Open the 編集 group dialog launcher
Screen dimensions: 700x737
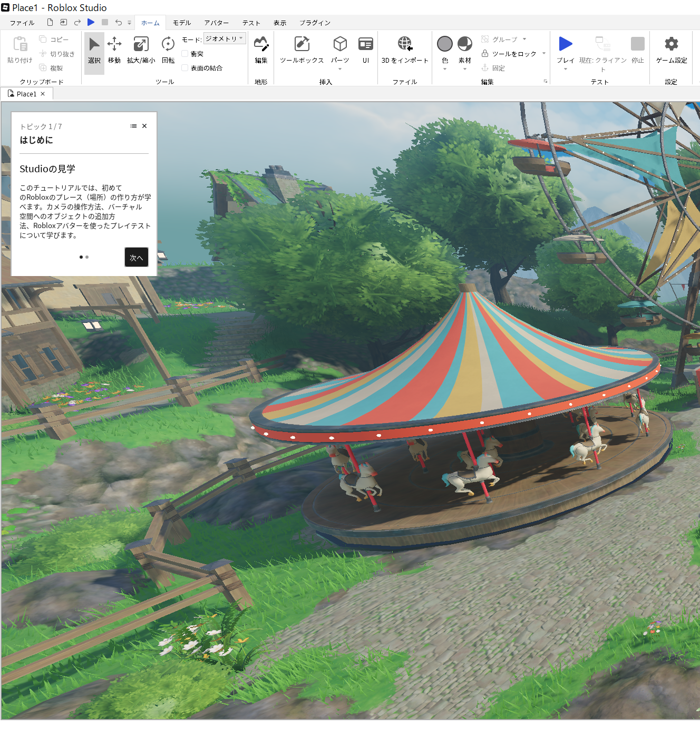(545, 81)
